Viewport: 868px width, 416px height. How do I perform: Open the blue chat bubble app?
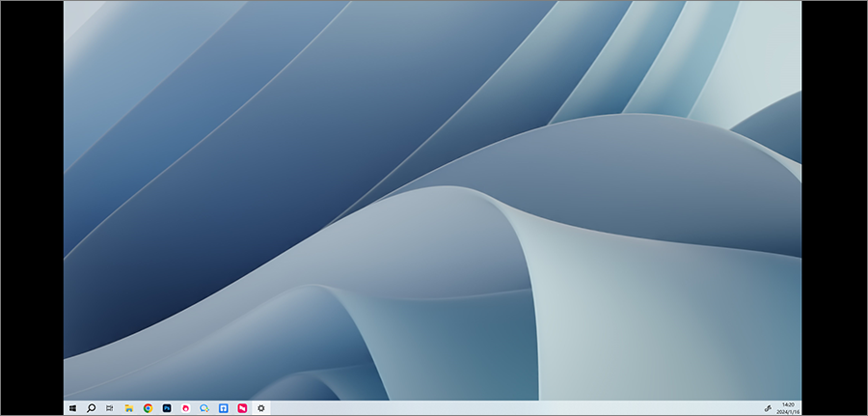click(x=204, y=408)
